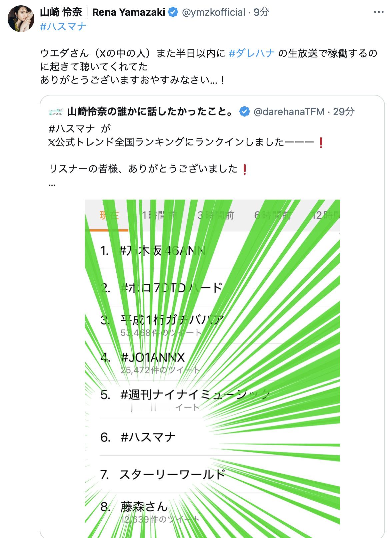Open the #ハスマナ hashtag link
This screenshot has width=392, height=538.
click(x=63, y=26)
